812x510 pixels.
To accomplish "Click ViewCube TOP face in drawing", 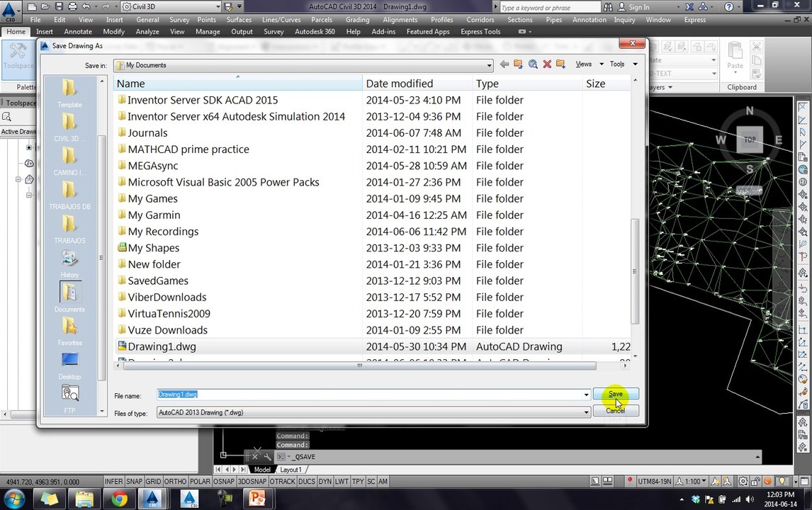I will pyautogui.click(x=750, y=140).
